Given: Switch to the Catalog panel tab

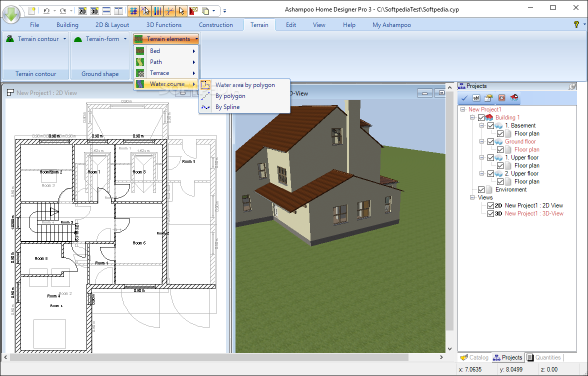Looking at the screenshot, I should [474, 357].
